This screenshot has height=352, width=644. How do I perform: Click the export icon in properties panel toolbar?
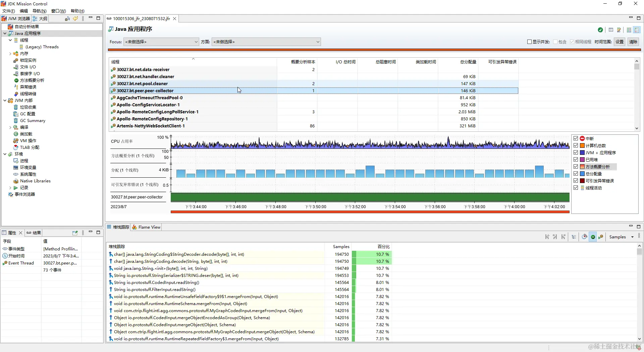(75, 233)
